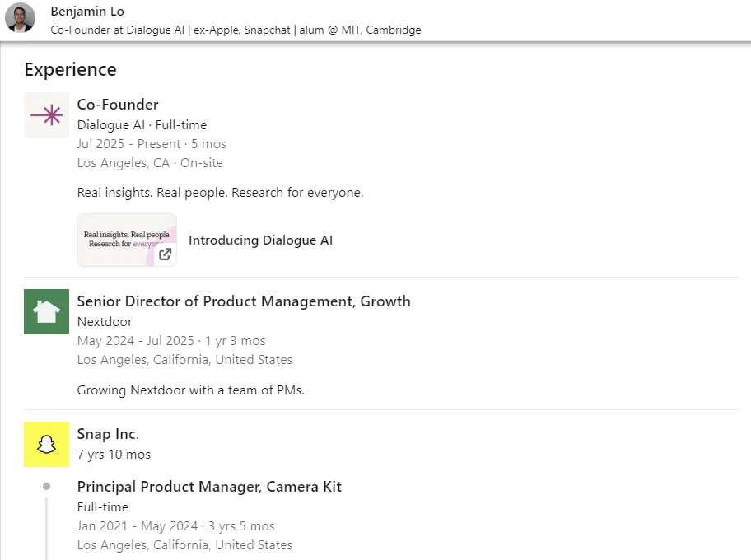The image size is (751, 560).
Task: Click the external link icon on thumbnail
Action: tap(166, 254)
